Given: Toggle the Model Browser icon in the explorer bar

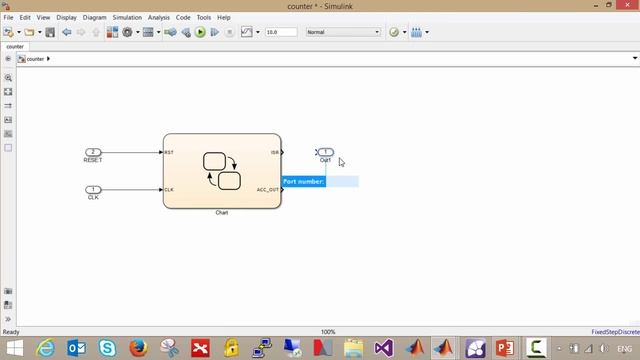Looking at the screenshot, I should click(x=8, y=59).
